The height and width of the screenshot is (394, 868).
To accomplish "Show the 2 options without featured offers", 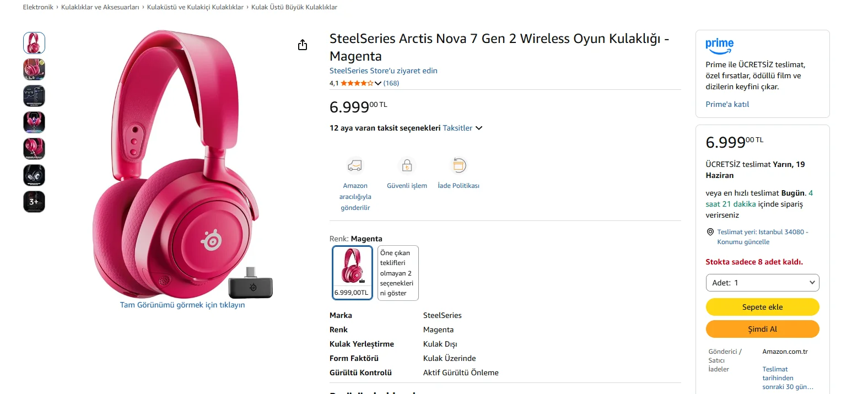I will tap(398, 273).
